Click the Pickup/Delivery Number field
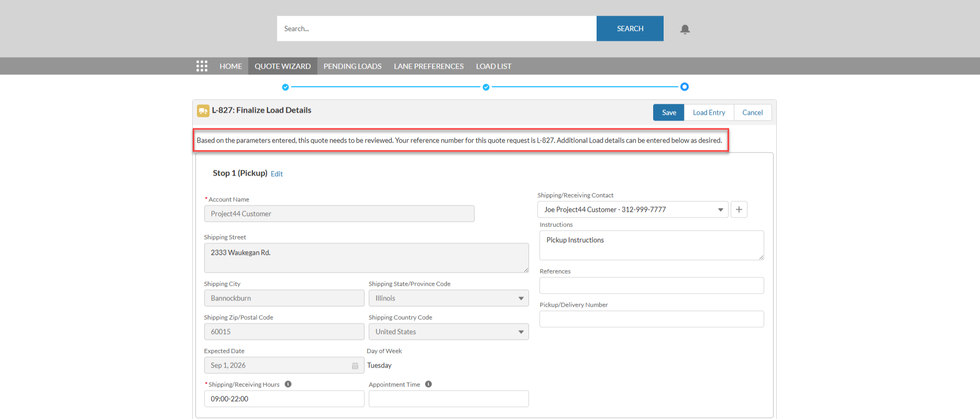The height and width of the screenshot is (419, 980). [652, 319]
